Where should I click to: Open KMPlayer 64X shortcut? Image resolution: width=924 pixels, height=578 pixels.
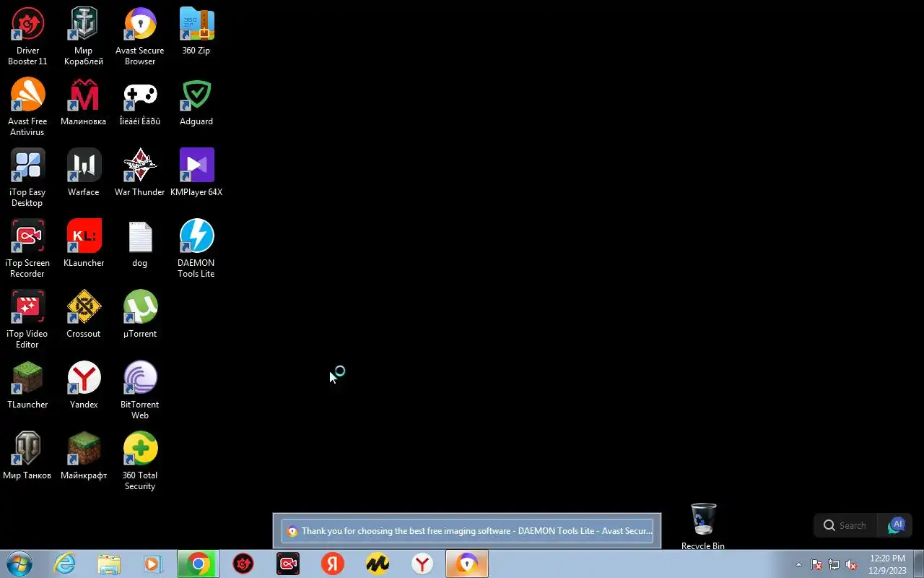click(x=196, y=173)
